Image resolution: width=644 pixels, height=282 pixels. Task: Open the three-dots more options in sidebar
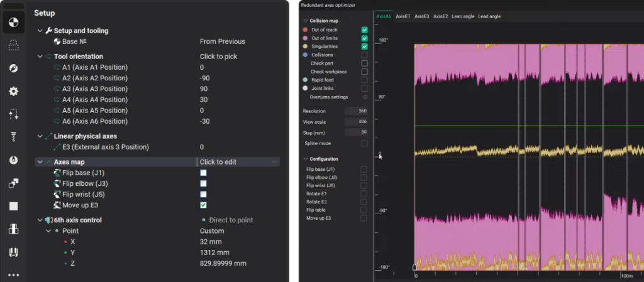[x=13, y=274]
